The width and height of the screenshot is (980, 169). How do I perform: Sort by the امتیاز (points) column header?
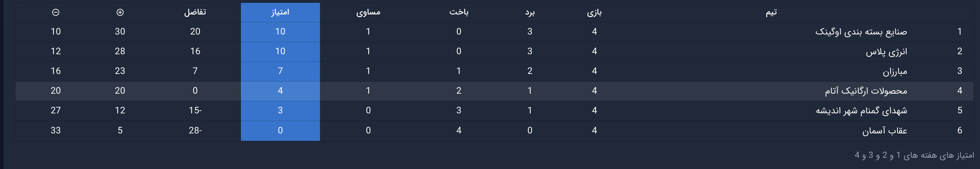(280, 12)
